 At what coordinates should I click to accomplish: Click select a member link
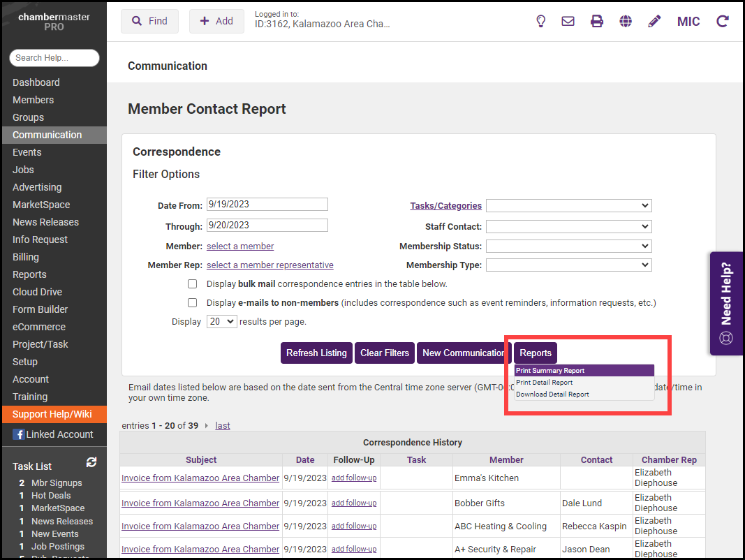coord(240,246)
